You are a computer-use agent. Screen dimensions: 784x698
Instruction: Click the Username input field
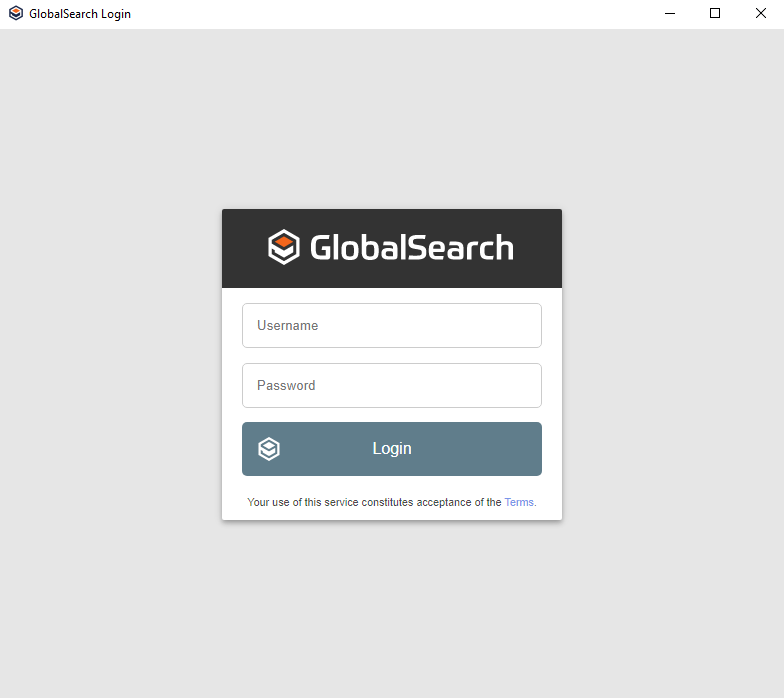[x=392, y=326]
